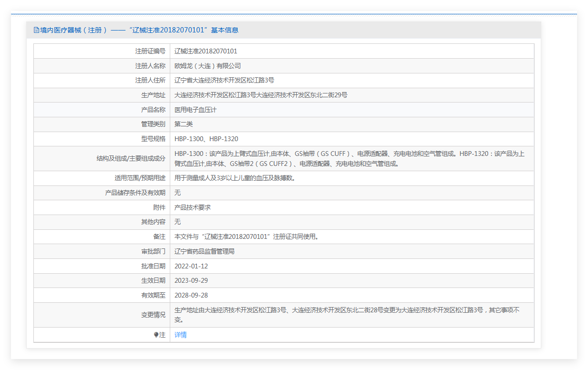Open the 详情 link
Viewport: 588px width, 370px height.
(180, 335)
